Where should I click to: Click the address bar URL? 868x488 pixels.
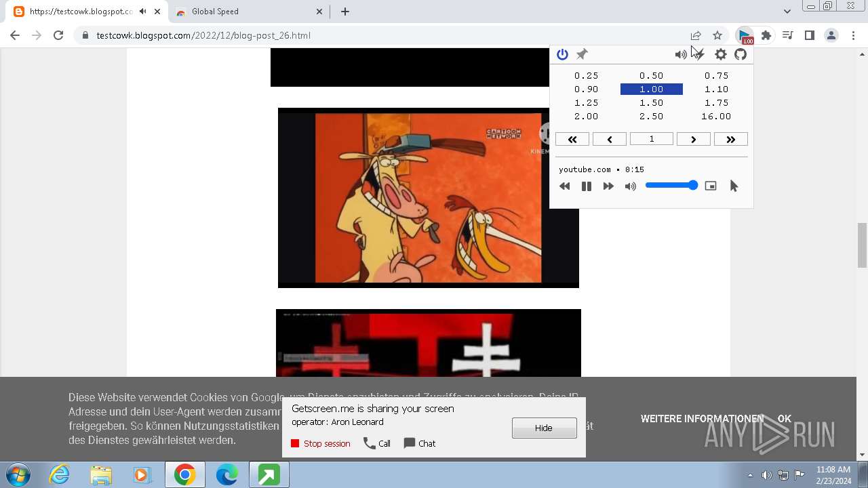(203, 35)
